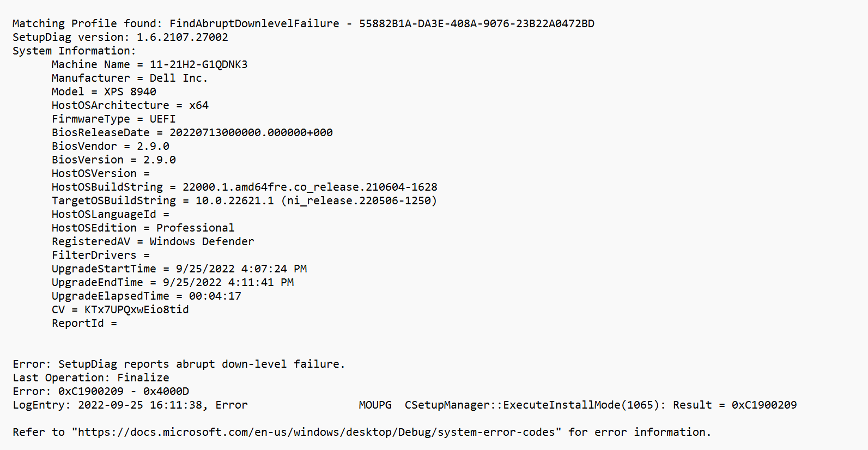Click the Machine Name value 11-21H2-G1QDNK3
The image size is (868, 450).
tap(199, 64)
